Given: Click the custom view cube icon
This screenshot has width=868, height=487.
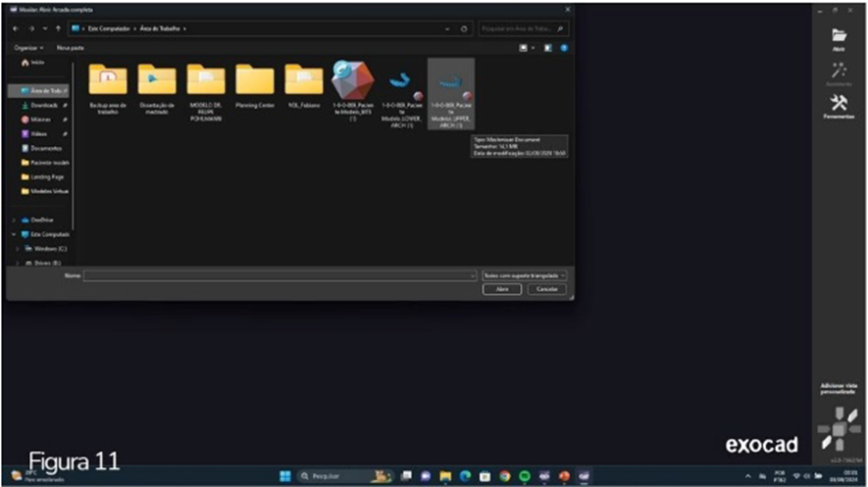Looking at the screenshot, I should pyautogui.click(x=838, y=428).
